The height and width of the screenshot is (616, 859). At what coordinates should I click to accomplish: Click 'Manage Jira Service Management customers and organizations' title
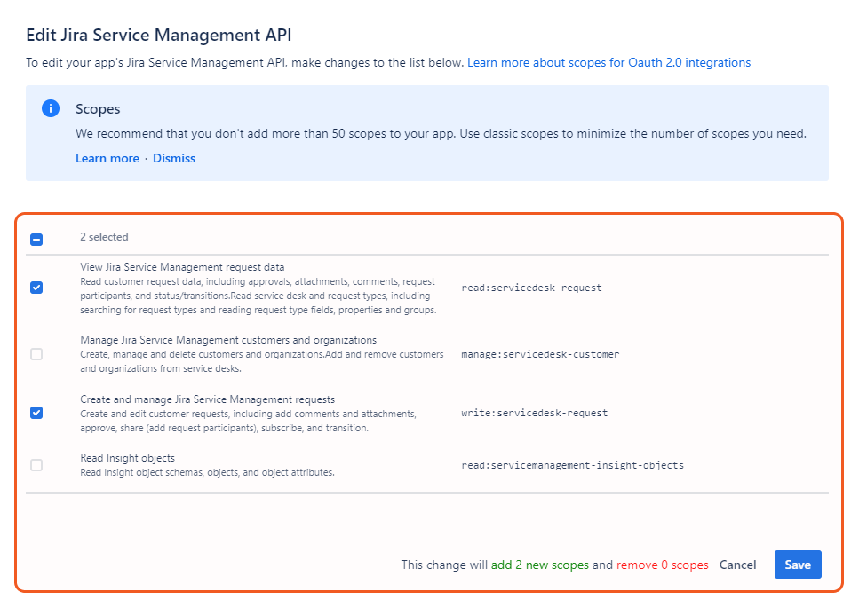tap(228, 339)
